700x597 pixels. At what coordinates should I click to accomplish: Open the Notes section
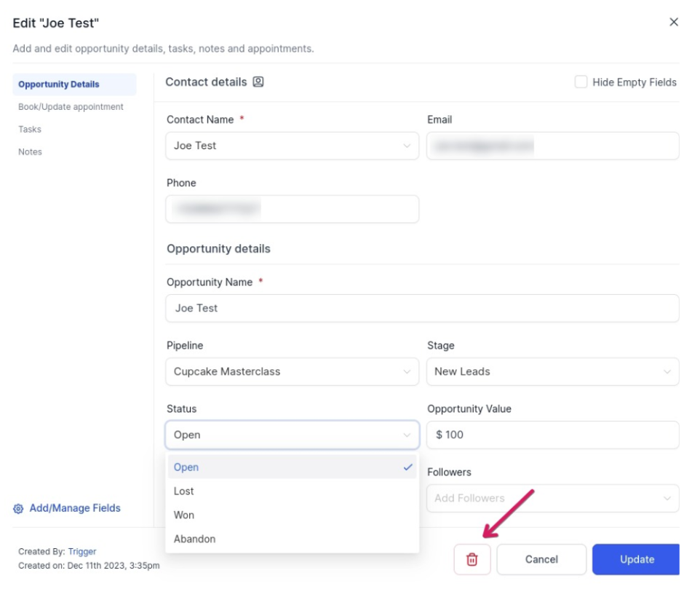click(x=30, y=152)
